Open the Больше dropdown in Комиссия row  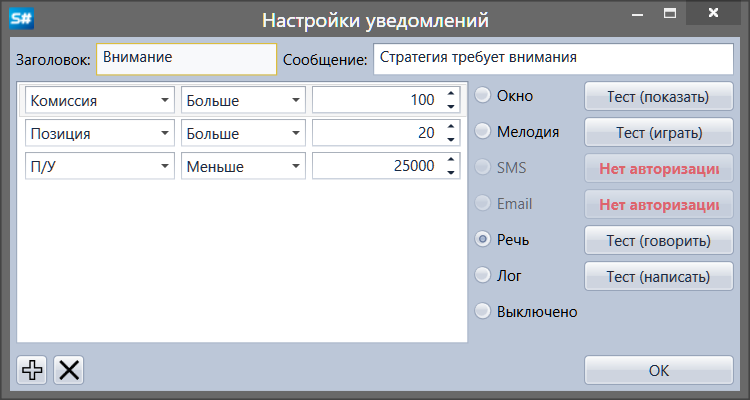click(243, 100)
